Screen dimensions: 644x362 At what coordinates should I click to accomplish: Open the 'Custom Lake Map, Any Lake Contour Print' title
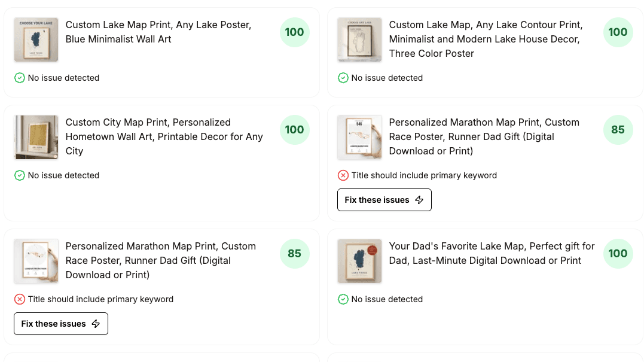486,39
